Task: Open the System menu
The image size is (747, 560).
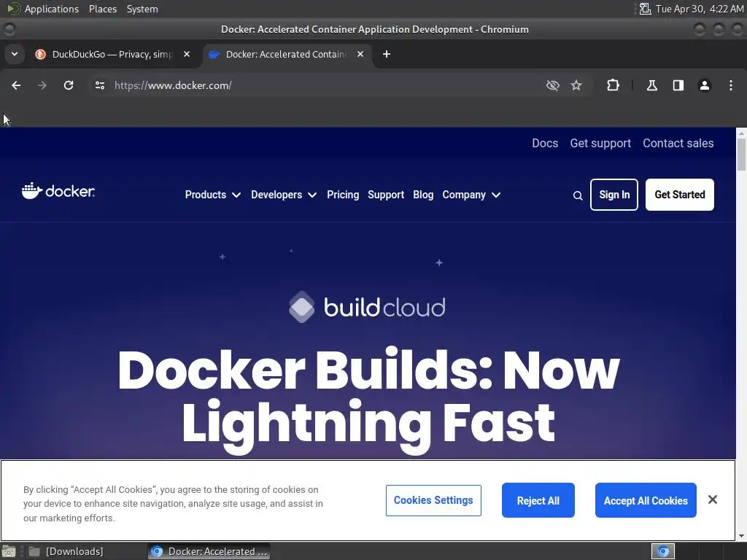Action: (142, 9)
